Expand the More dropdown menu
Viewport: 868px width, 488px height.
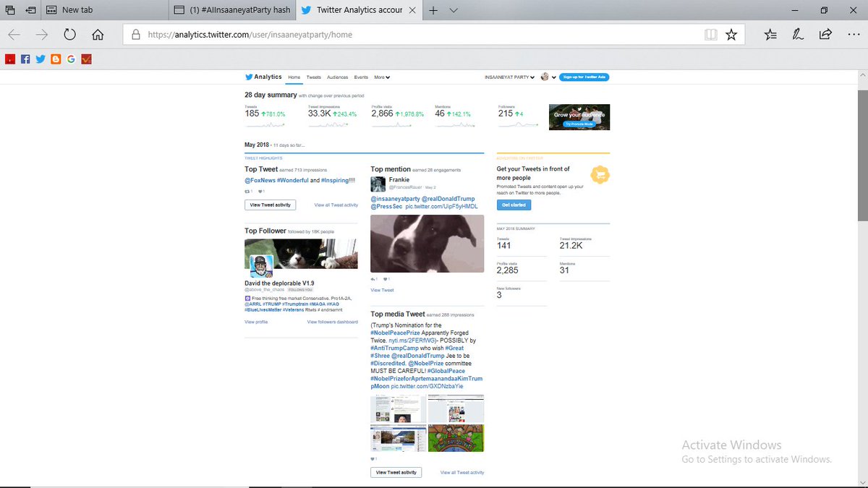(x=382, y=77)
